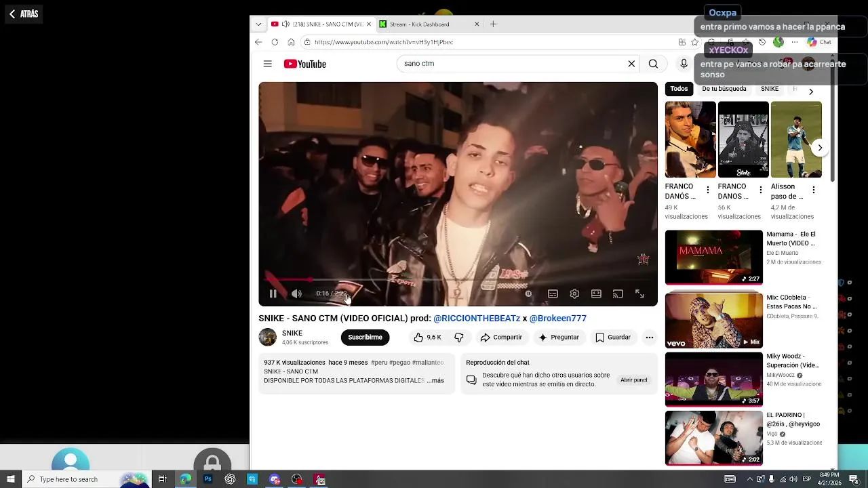The height and width of the screenshot is (488, 868).
Task: Open the Preguntar AI button
Action: (559, 337)
